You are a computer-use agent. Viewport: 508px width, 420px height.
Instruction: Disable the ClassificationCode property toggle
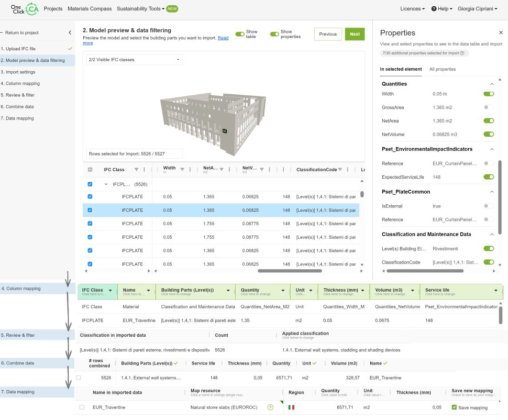(489, 262)
